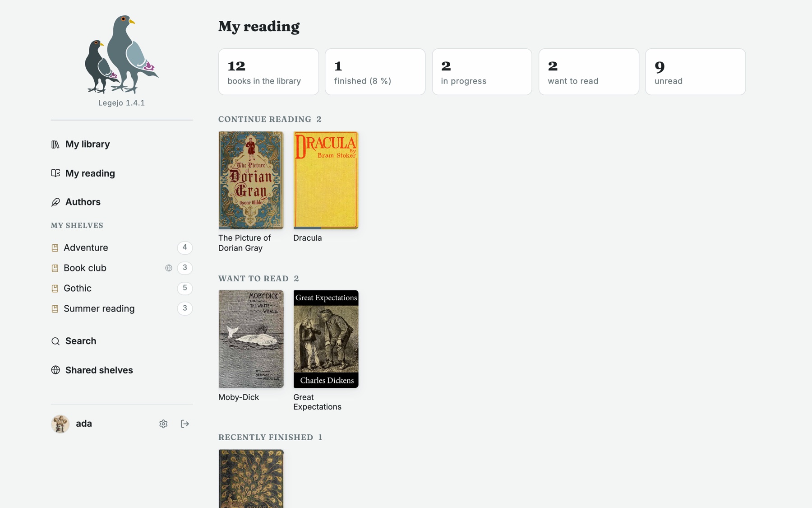812x508 pixels.
Task: Open the Gothic shelf
Action: click(78, 289)
